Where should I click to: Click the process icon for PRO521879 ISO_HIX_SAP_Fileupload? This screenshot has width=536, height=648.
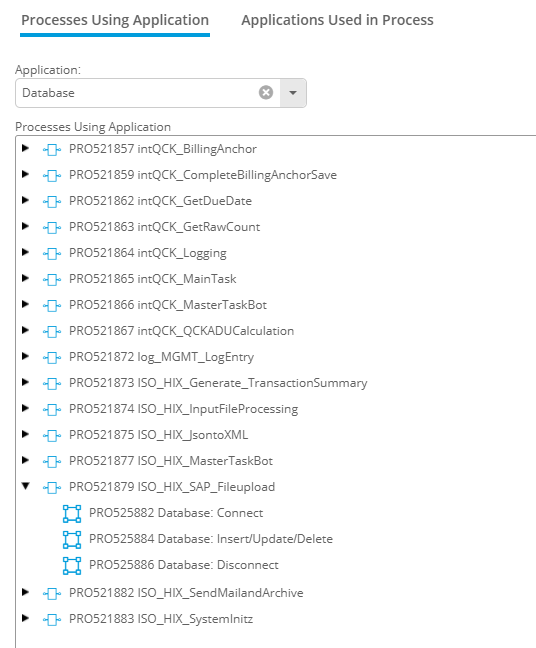(x=52, y=488)
